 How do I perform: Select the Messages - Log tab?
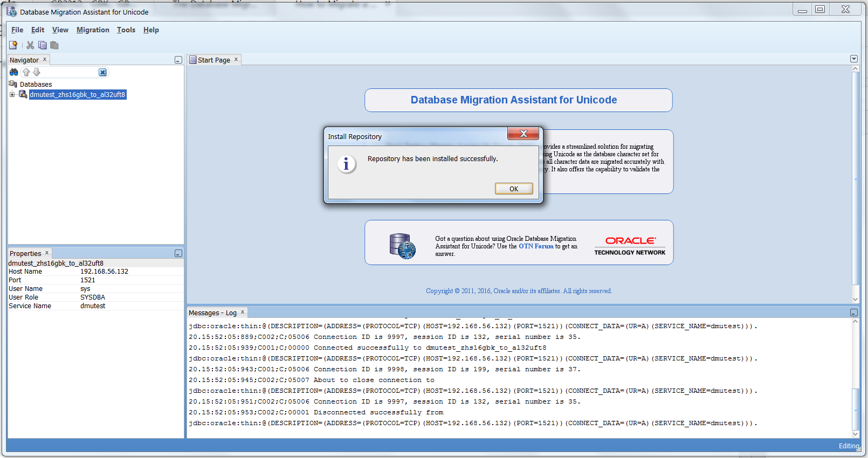212,313
